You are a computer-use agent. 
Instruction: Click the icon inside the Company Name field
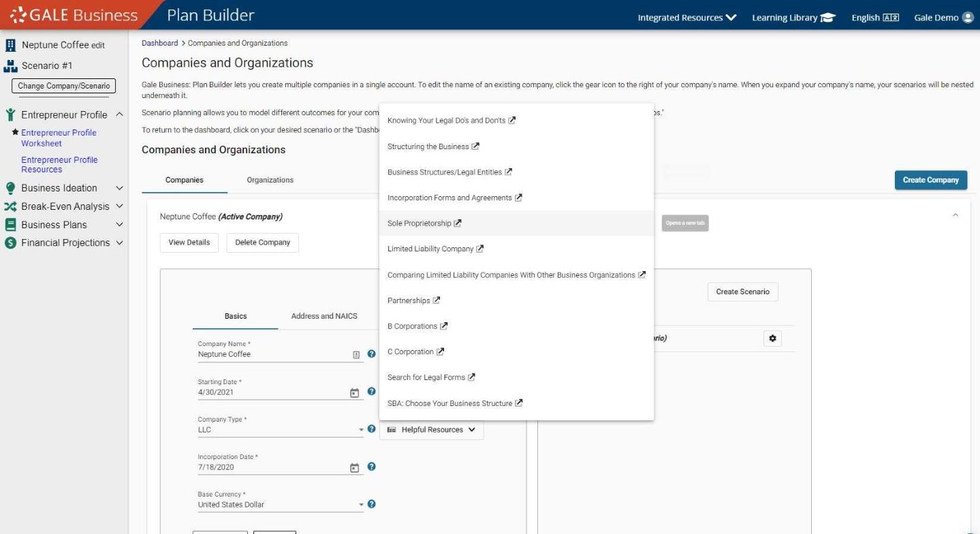click(x=355, y=354)
